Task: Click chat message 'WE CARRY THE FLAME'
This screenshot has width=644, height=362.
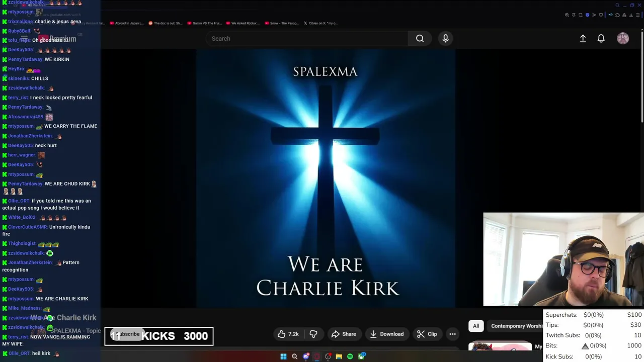Action: (x=70, y=126)
